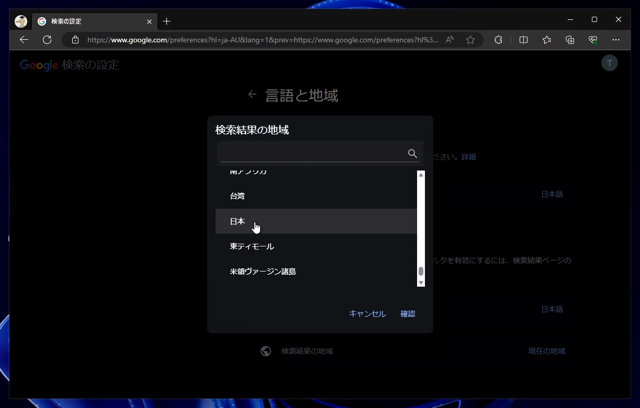
Task: Open the Edge profile avatar
Action: 21,21
